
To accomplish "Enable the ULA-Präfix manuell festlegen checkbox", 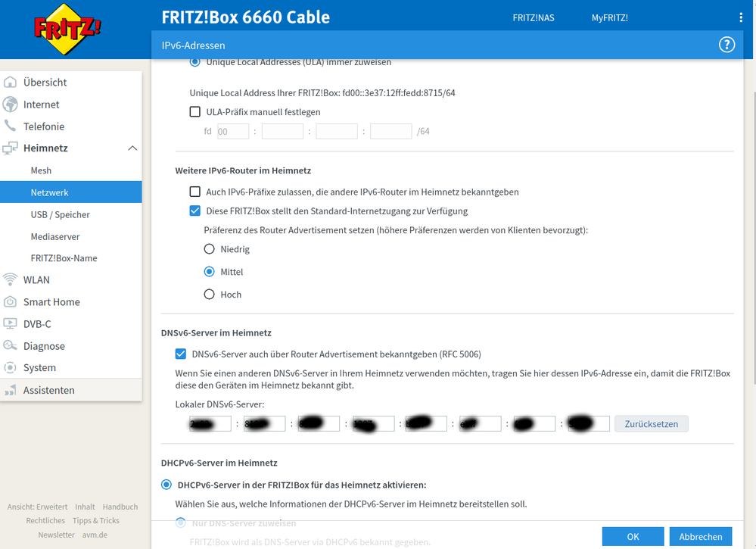I will [194, 111].
